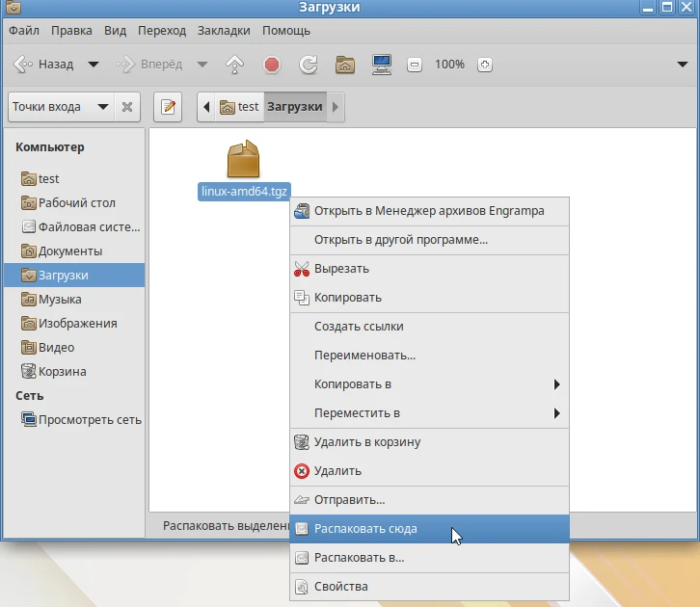This screenshot has height=607, width=700.
Task: Open Корзина trash in the sidebar
Action: (74, 372)
